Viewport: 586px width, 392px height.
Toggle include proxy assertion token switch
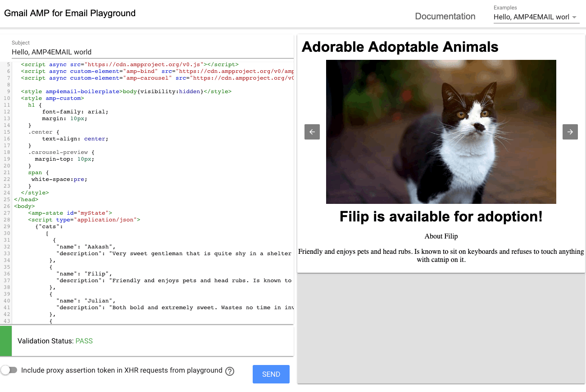pyautogui.click(x=9, y=370)
